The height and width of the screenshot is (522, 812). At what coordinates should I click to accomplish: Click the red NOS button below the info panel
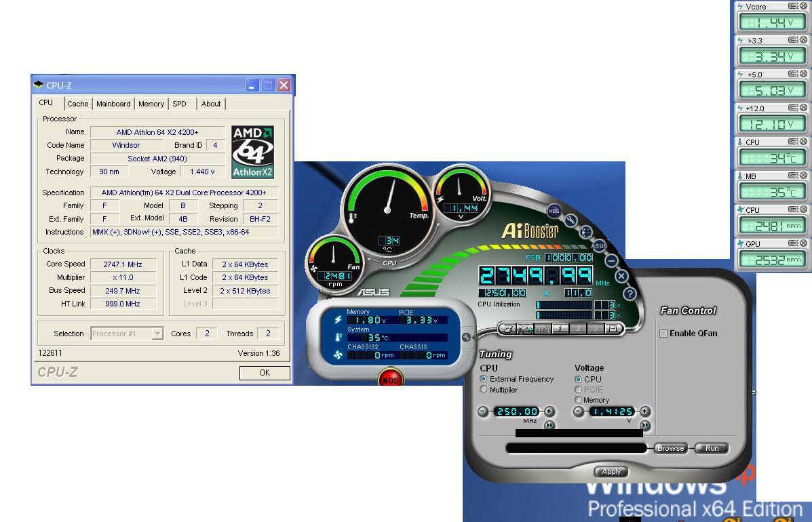click(x=391, y=379)
